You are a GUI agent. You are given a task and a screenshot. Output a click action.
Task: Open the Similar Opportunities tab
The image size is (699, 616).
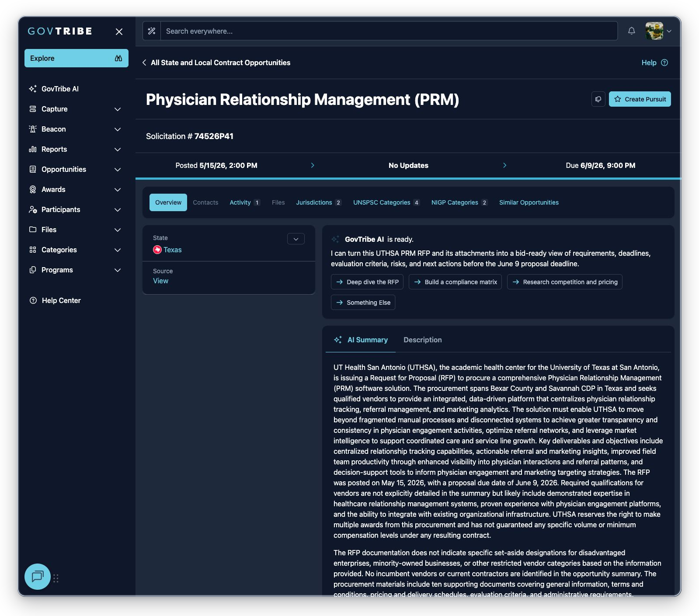point(529,202)
